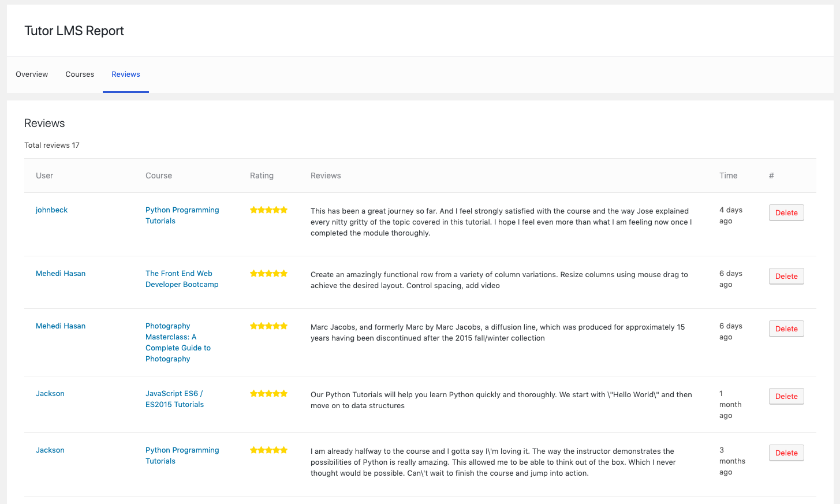Click Python Programming Tutorials link in first row
The height and width of the screenshot is (504, 840).
click(x=182, y=215)
